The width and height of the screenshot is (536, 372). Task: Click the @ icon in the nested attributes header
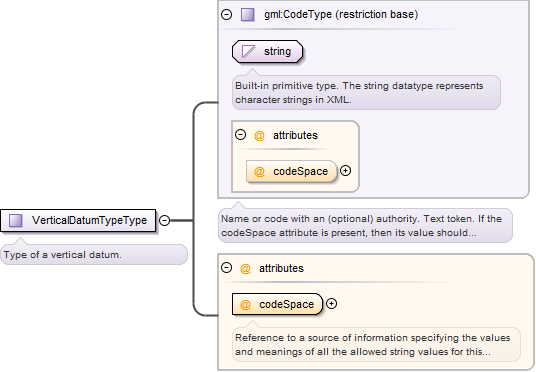[259, 135]
